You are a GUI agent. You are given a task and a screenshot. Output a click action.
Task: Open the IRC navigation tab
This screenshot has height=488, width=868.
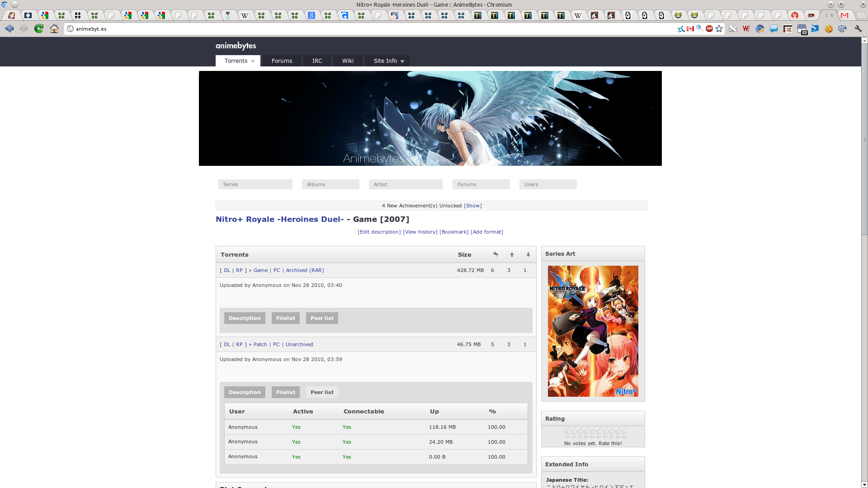pos(317,61)
